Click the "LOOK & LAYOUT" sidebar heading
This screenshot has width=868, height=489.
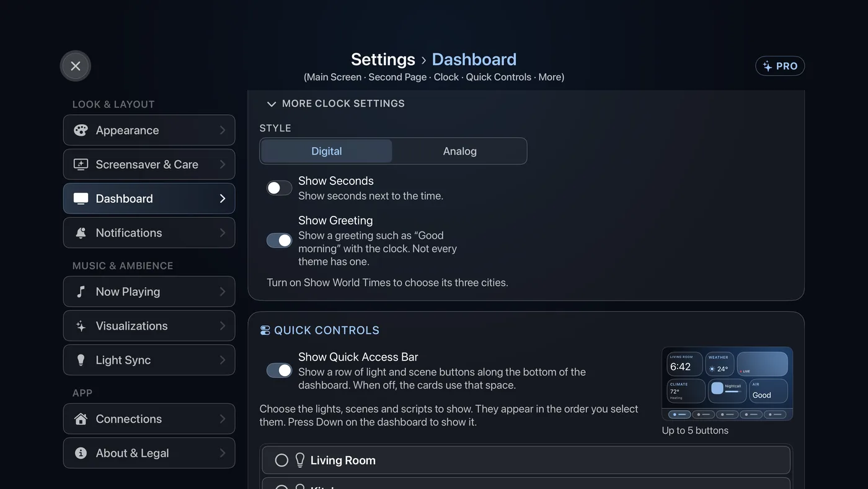113,104
